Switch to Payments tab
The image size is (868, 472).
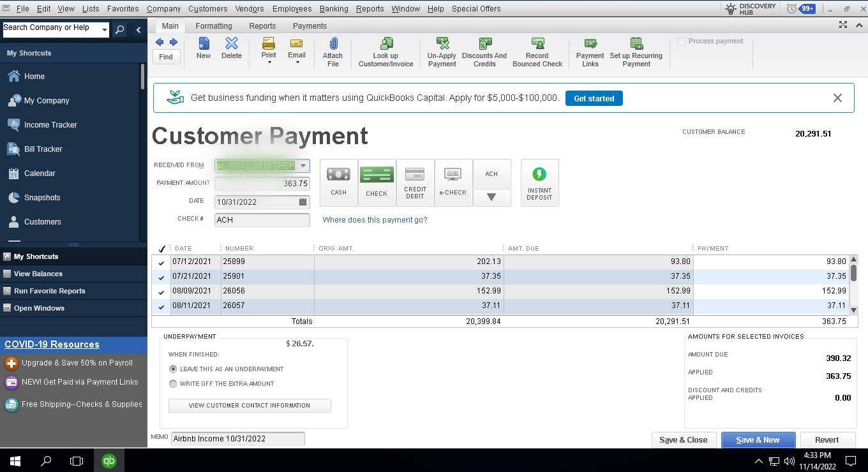click(x=310, y=26)
